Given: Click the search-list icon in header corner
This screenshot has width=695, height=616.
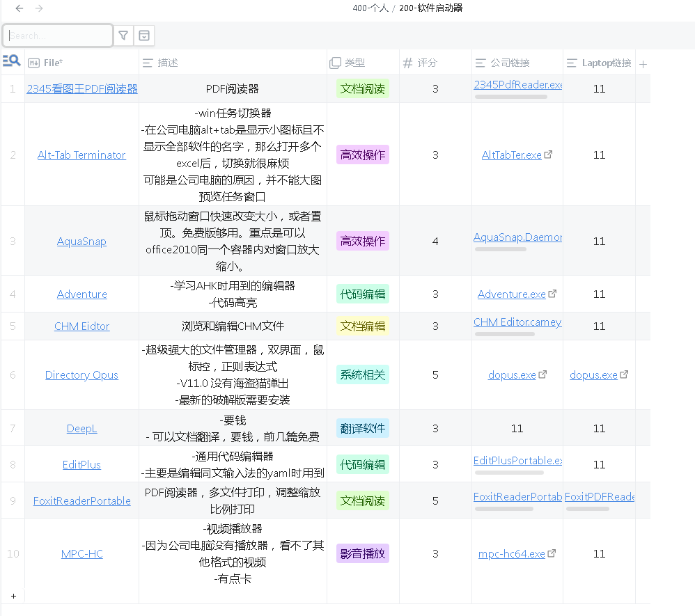Looking at the screenshot, I should (11, 62).
